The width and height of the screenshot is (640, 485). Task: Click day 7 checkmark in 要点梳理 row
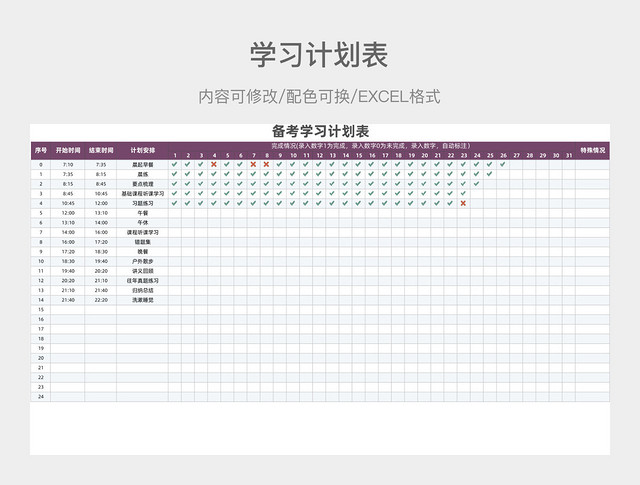tap(253, 184)
